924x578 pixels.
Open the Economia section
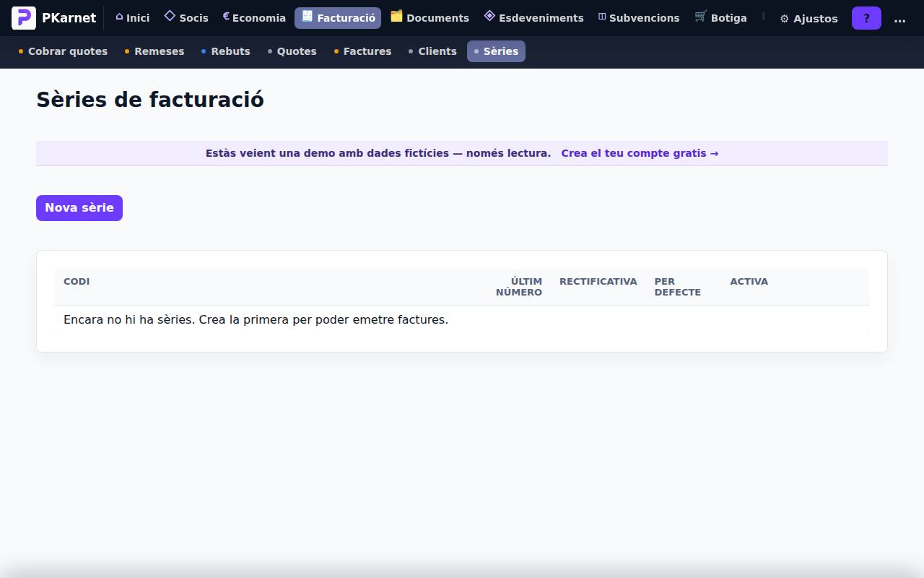click(x=254, y=18)
